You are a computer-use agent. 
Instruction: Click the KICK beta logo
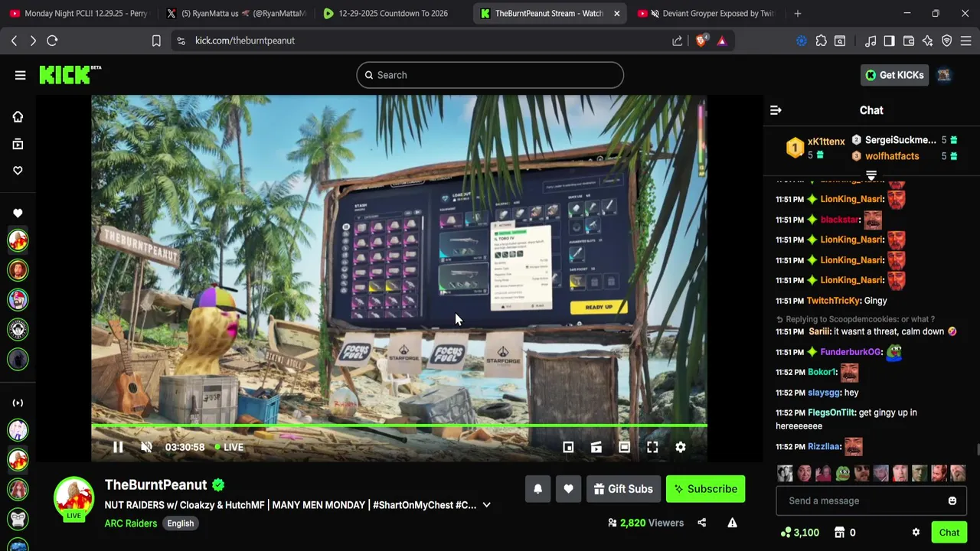coord(70,74)
